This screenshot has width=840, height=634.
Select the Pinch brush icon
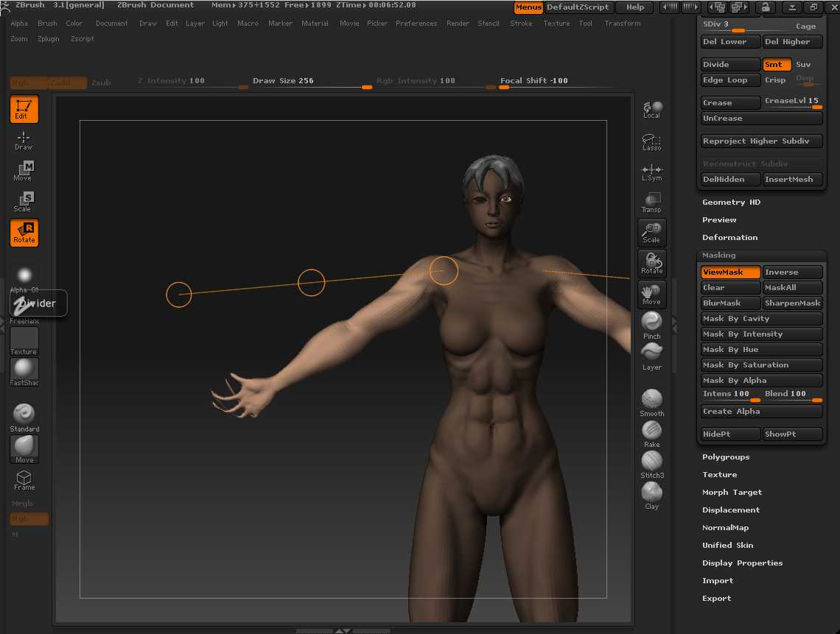tap(651, 323)
